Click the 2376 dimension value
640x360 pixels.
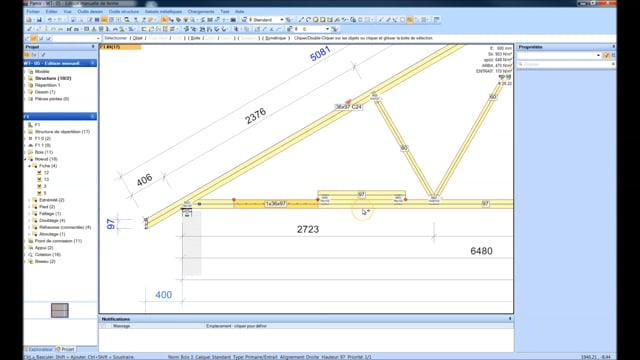(x=256, y=116)
